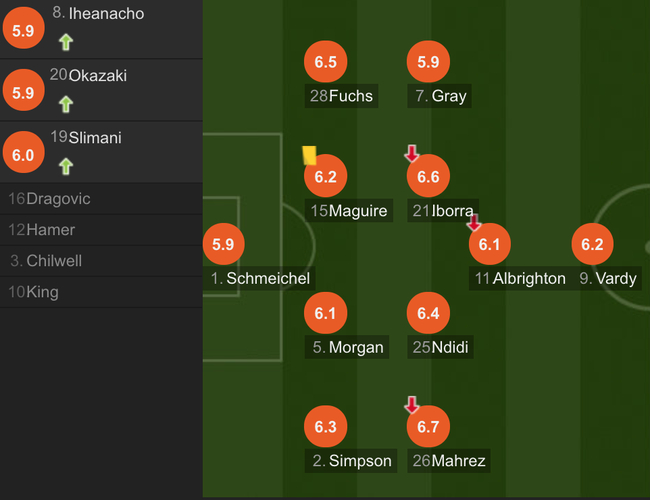Viewport: 650px width, 500px height.
Task: Open Gray's 5.9 rating circle
Action: coord(428,62)
